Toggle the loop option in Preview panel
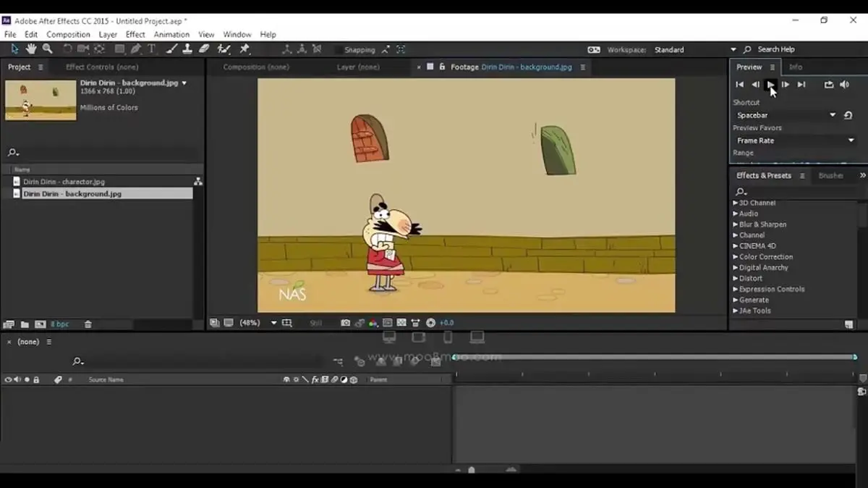The height and width of the screenshot is (488, 868). pyautogui.click(x=829, y=85)
